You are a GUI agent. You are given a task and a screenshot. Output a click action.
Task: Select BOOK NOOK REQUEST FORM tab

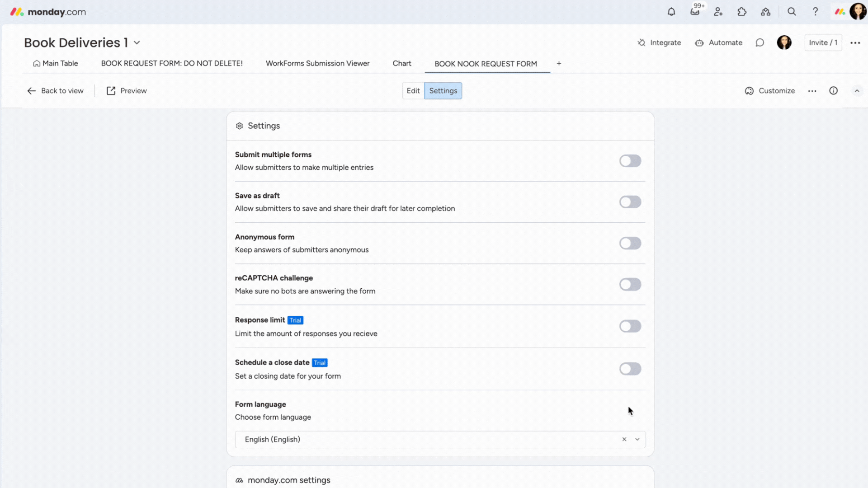click(x=486, y=64)
